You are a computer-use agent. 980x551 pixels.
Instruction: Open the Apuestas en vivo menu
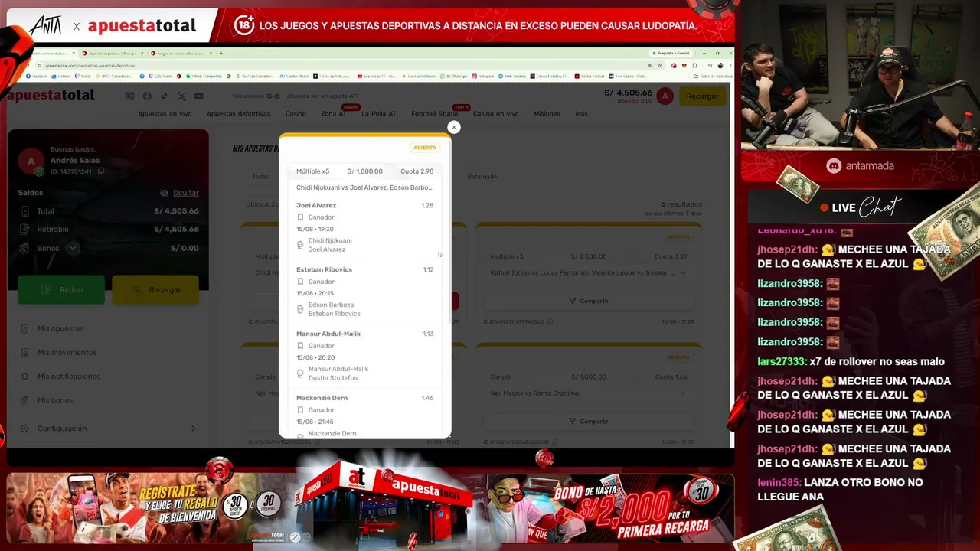(x=165, y=114)
